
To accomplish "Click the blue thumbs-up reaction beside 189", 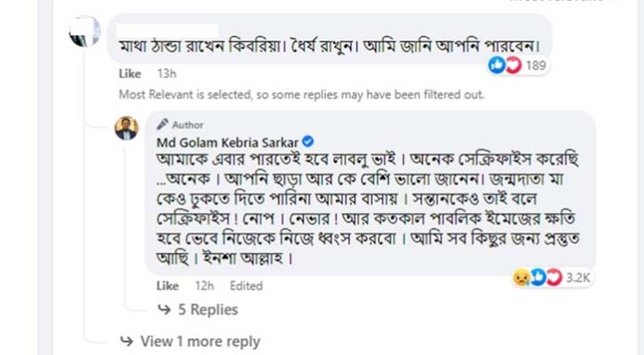I will pyautogui.click(x=496, y=66).
